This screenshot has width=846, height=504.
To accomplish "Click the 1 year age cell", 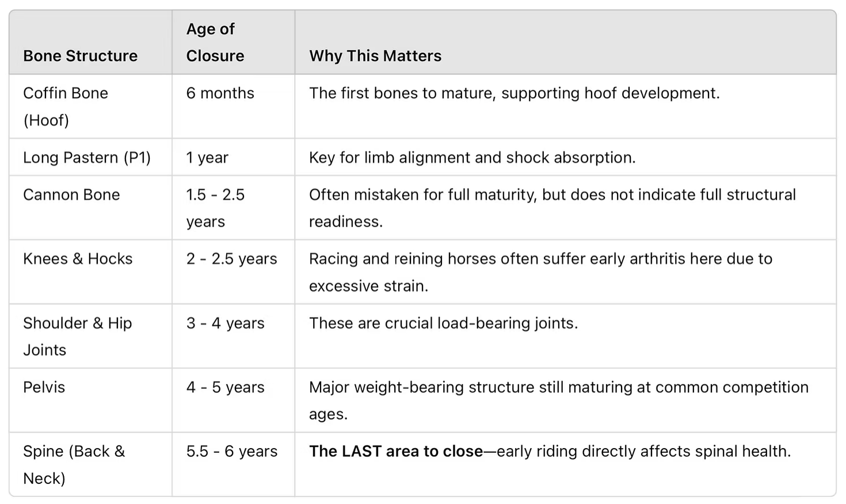I will tap(207, 157).
